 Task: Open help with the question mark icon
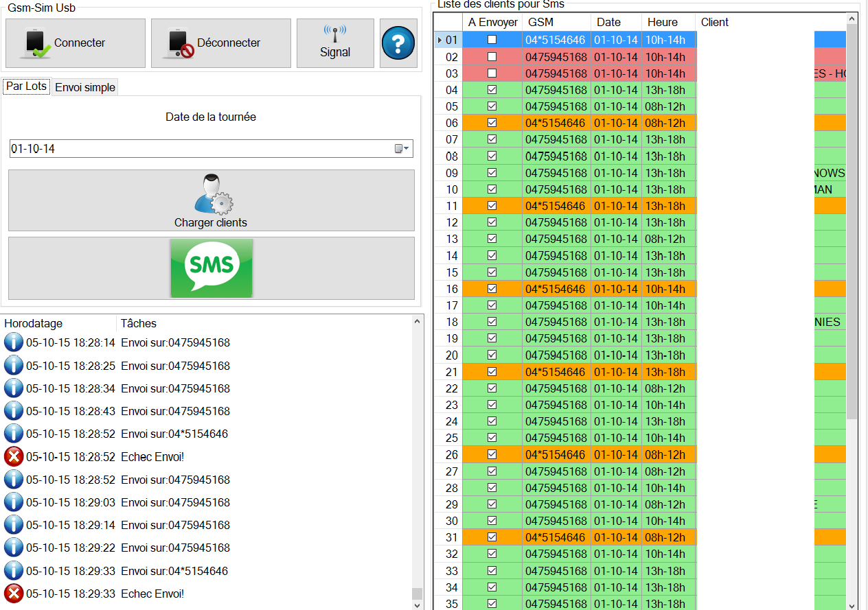398,44
